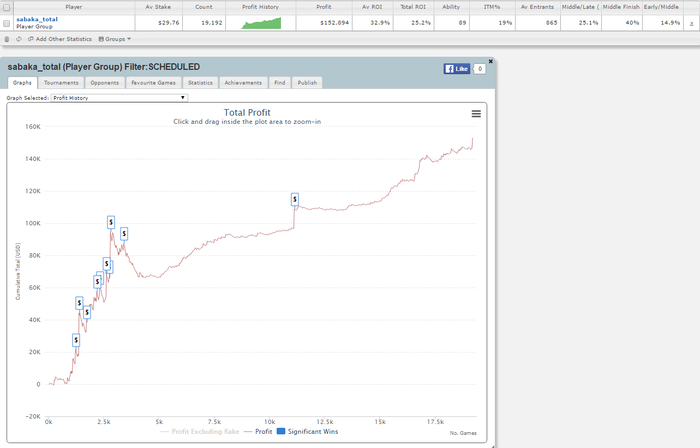Sort by the ITM% column header
The image size is (700, 448).
[492, 7]
